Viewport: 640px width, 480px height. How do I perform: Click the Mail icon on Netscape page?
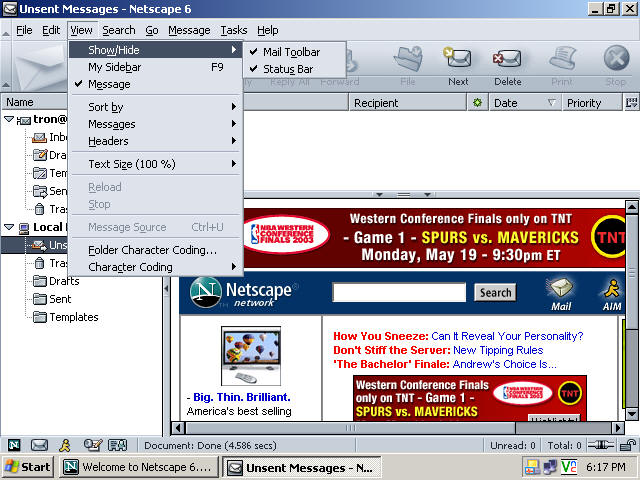point(561,294)
